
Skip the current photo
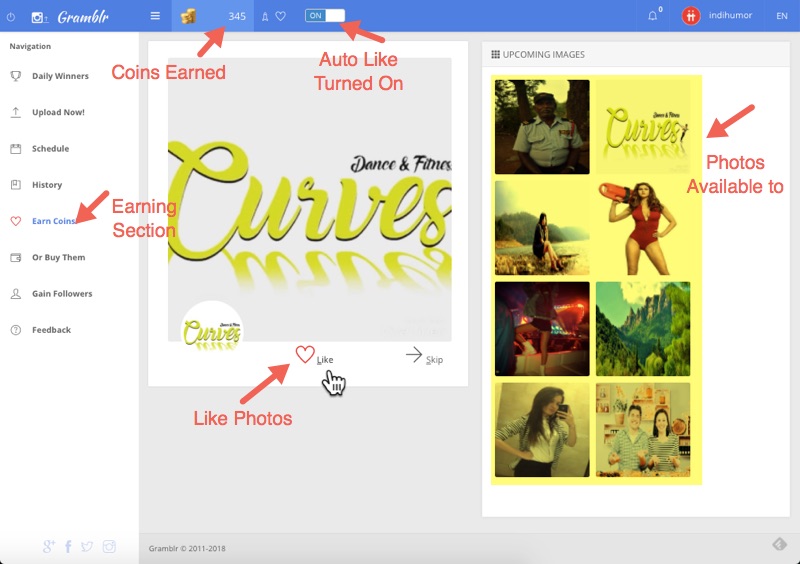(x=424, y=356)
